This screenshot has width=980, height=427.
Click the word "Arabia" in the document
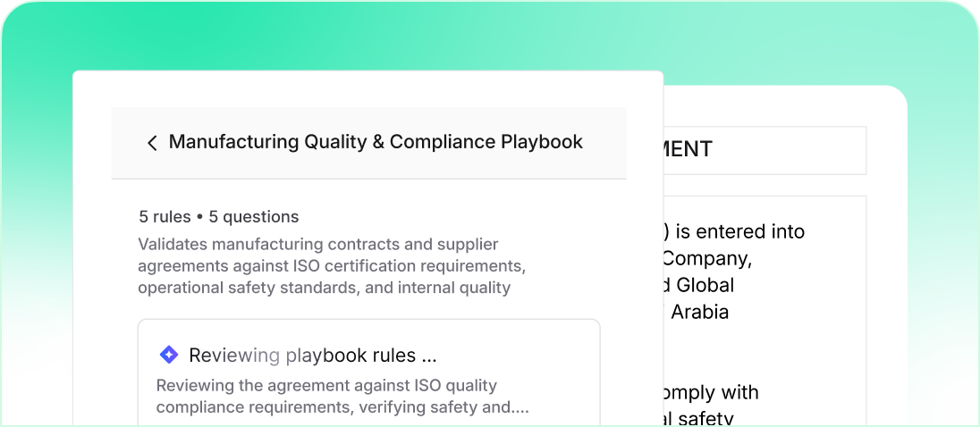700,312
